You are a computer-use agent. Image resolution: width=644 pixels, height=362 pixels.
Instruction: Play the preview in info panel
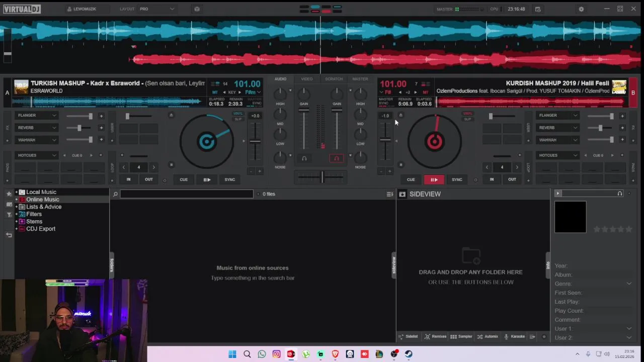coord(558,194)
